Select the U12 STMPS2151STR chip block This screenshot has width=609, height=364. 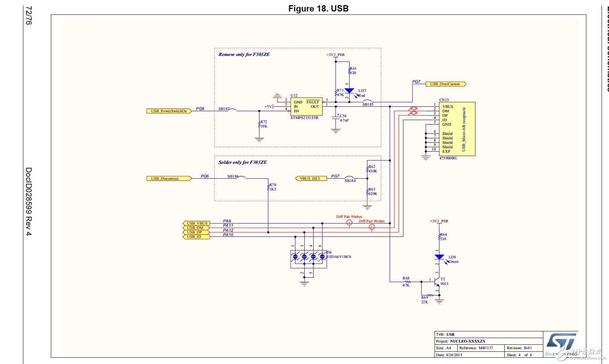click(x=306, y=106)
